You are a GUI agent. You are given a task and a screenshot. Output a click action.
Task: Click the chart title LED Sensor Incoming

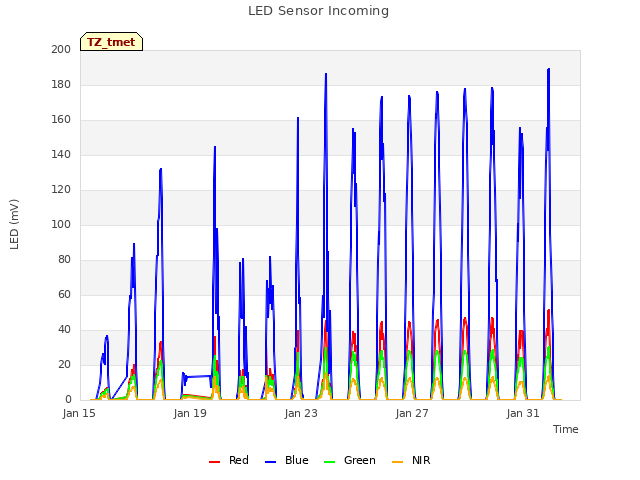pos(318,11)
